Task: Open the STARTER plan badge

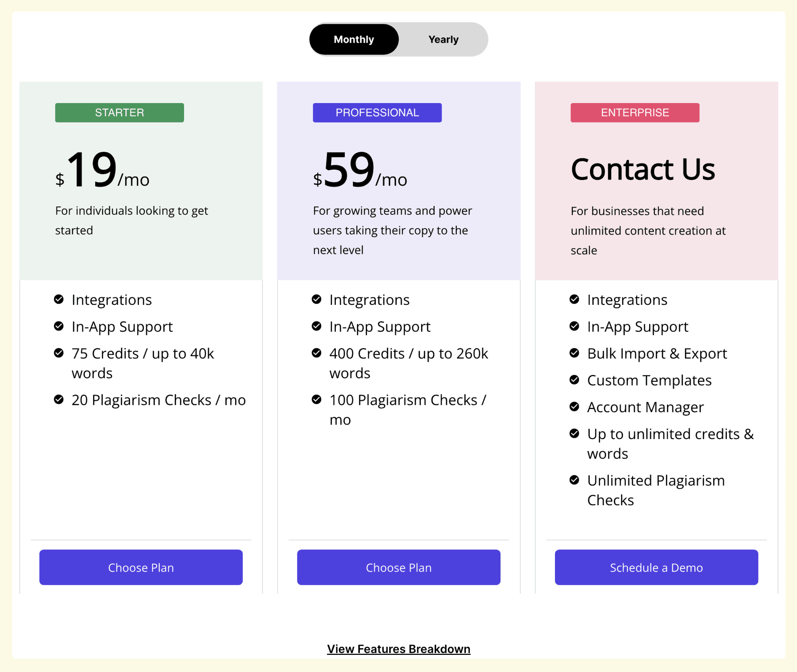Action: [119, 112]
